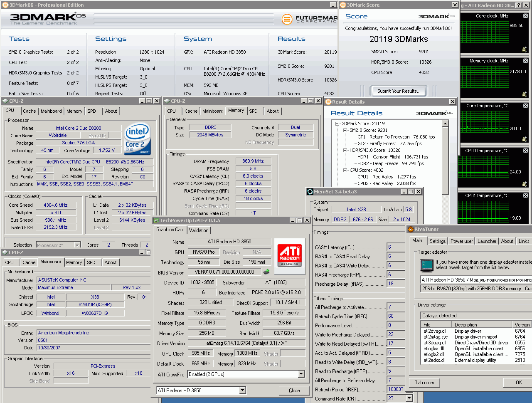The height and width of the screenshot is (403, 532).
Task: Collapse the 3DMark Score: 20119 tree node
Action: pos(337,124)
